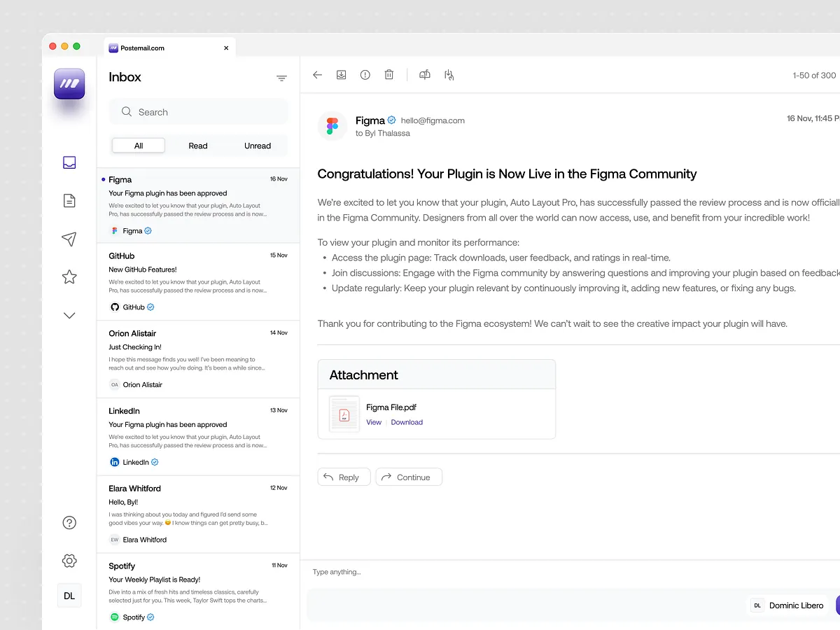
Task: Open Settings gear in the sidebar
Action: tap(69, 561)
